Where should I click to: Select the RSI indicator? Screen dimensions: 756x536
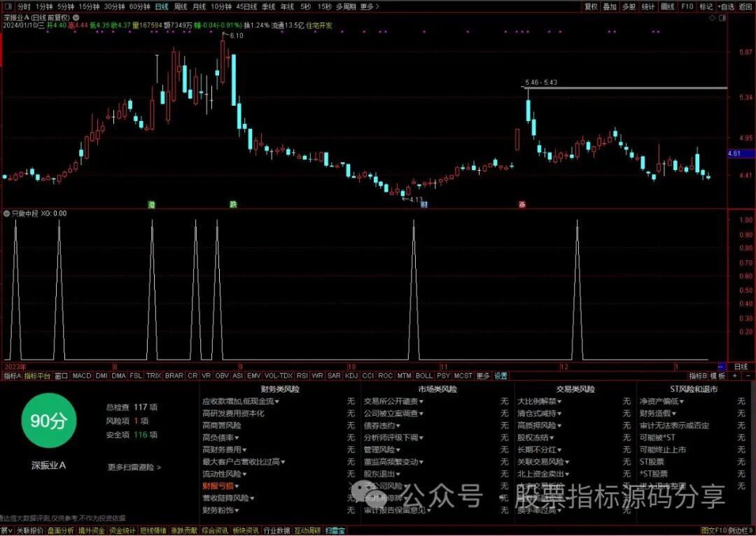[302, 376]
